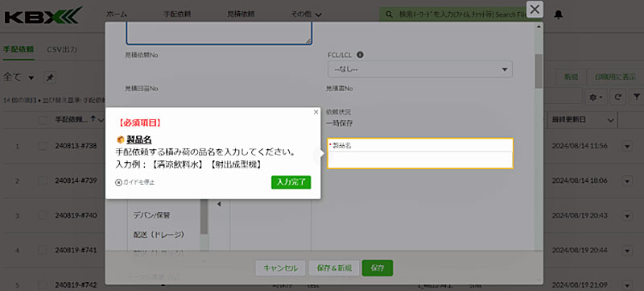Open record 240819-#742
This screenshot has height=291, width=644.
(76, 285)
